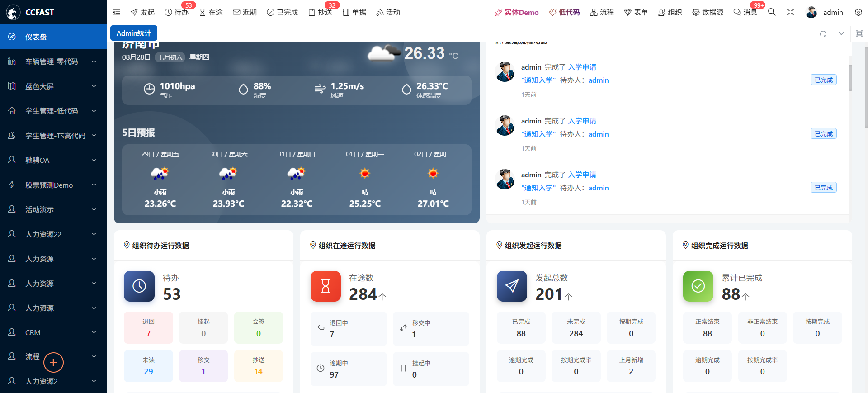
Task: Click the green checkmark icon for 累计已完成
Action: coord(698,286)
